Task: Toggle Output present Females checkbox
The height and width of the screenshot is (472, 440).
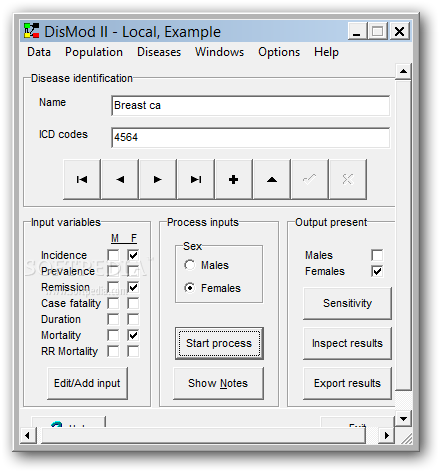Action: coord(377,271)
